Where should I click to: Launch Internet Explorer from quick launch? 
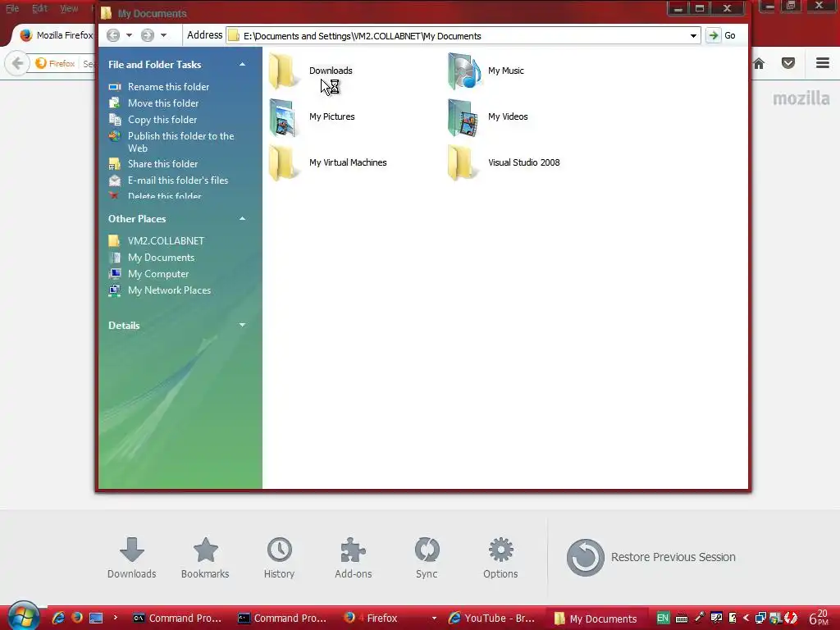point(58,619)
